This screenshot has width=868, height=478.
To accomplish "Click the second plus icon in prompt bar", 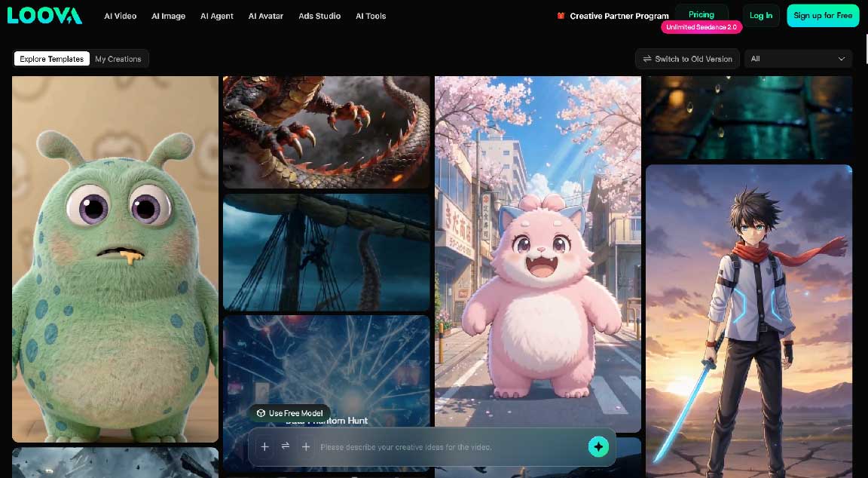I will 306,446.
